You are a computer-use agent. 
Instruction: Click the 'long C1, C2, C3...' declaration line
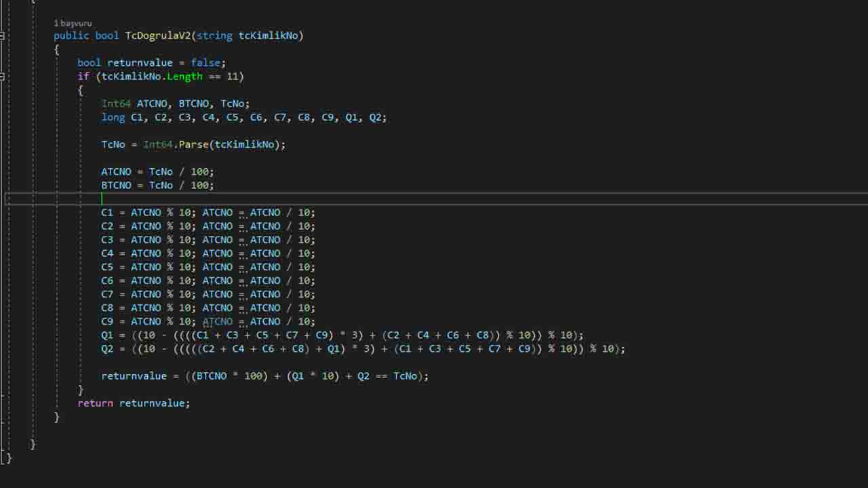[244, 117]
